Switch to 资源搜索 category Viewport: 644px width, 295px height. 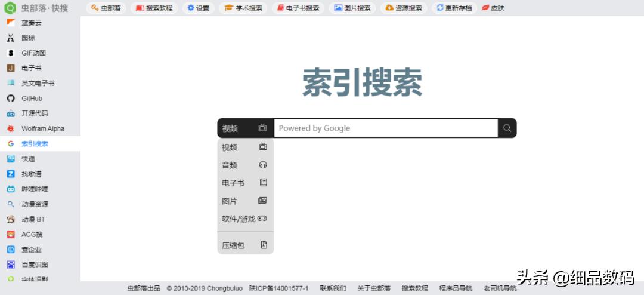pos(404,8)
